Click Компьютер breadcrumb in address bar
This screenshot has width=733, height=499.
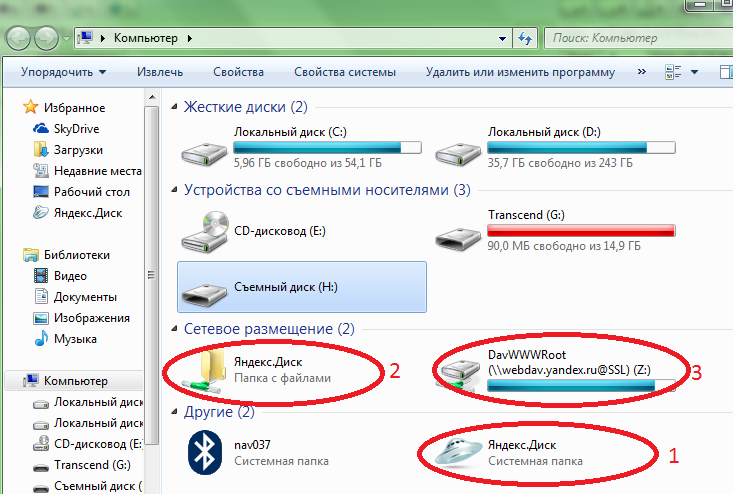pos(146,38)
